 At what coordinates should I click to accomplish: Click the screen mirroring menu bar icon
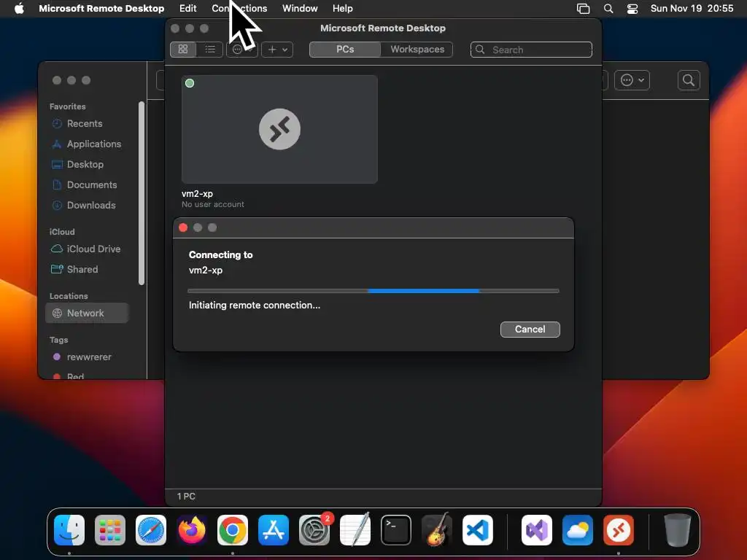pos(583,9)
